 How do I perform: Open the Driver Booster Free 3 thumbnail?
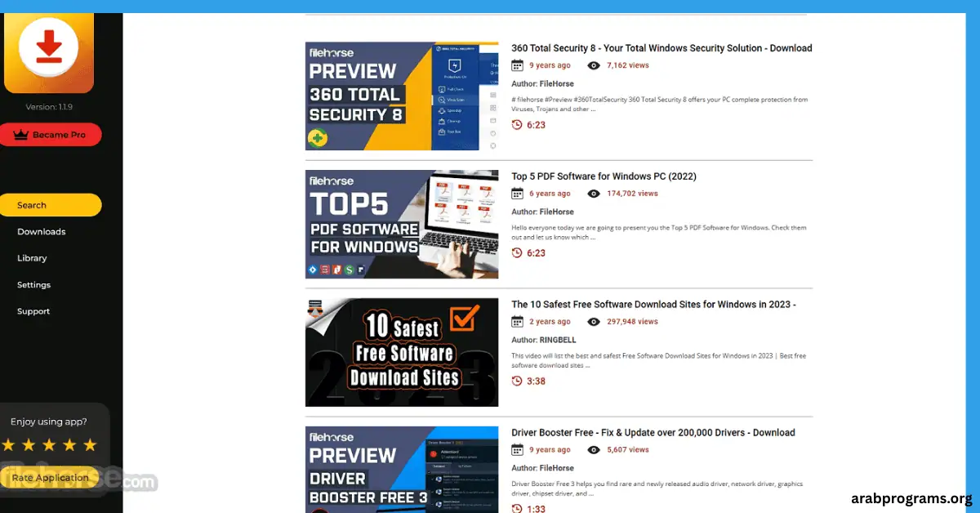pos(402,470)
